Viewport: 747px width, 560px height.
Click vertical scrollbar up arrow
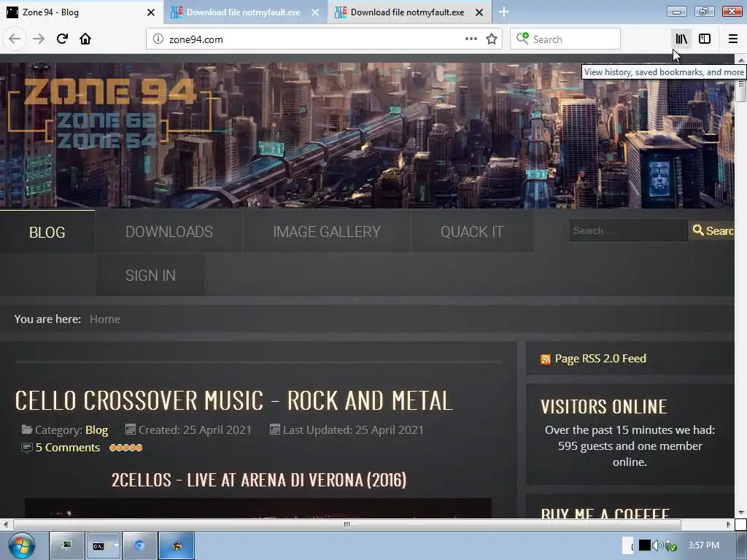pos(741,60)
